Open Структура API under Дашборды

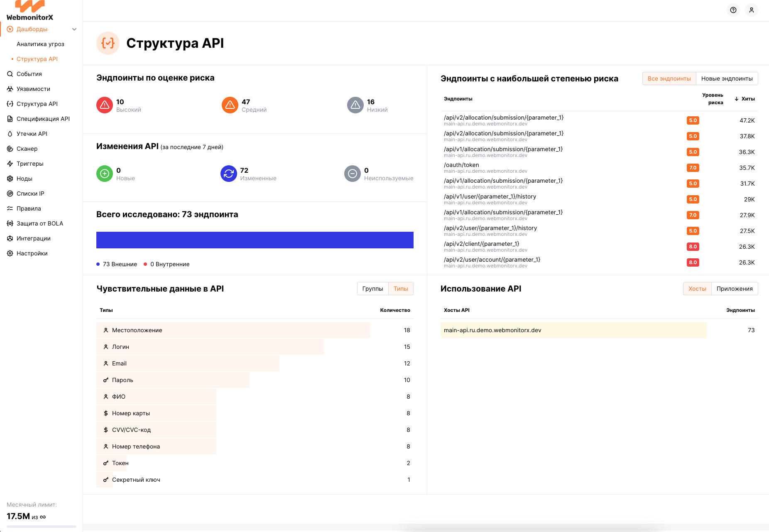pyautogui.click(x=37, y=59)
